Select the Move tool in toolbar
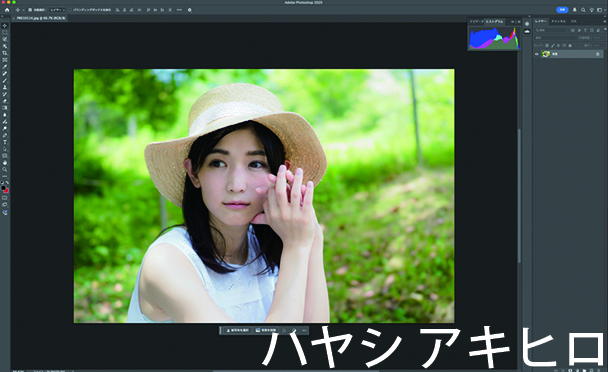This screenshot has height=372, width=608. coord(5,26)
